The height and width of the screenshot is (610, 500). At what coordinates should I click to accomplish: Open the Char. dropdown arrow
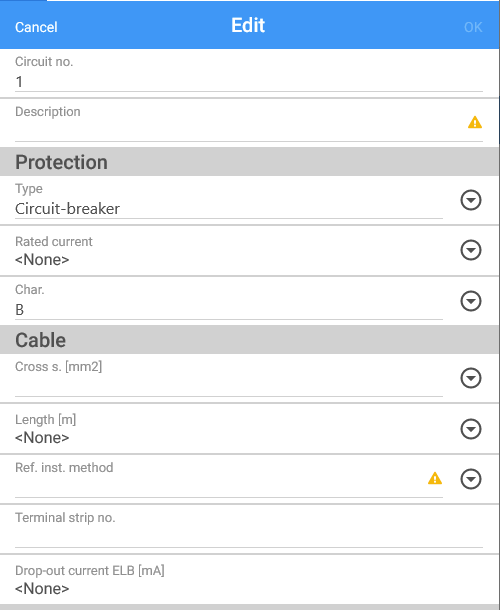(x=471, y=301)
